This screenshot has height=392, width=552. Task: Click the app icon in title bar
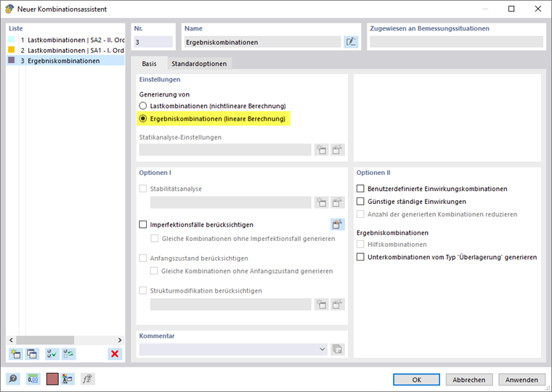[9, 9]
